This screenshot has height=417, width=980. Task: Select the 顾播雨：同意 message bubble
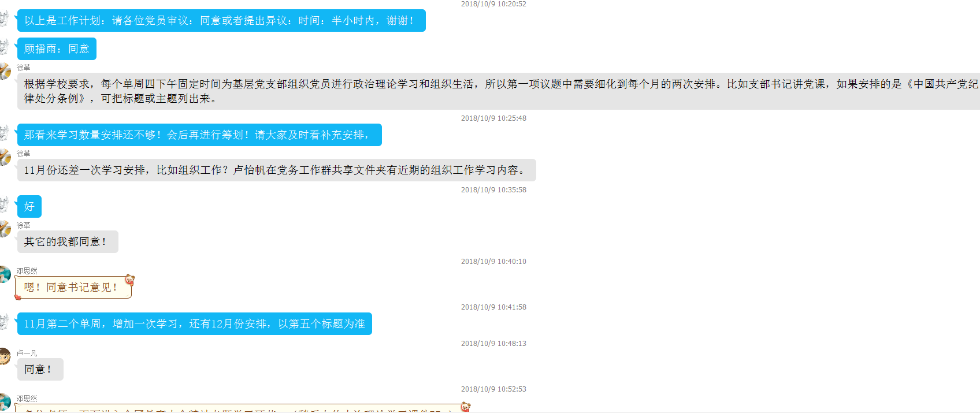click(x=57, y=49)
